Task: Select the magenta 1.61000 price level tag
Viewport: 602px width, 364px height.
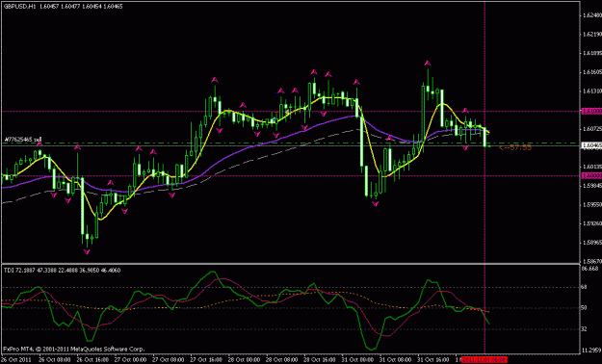Action: click(x=590, y=111)
